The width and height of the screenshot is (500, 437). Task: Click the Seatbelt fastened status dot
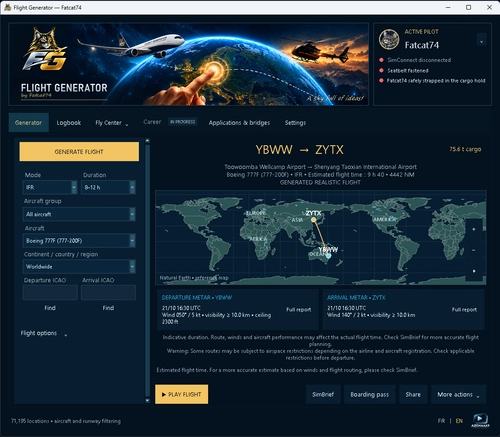(381, 70)
